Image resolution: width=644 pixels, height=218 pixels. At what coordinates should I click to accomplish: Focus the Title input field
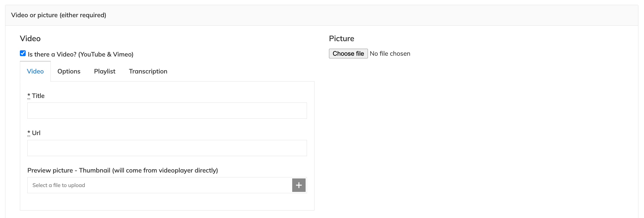coord(167,111)
